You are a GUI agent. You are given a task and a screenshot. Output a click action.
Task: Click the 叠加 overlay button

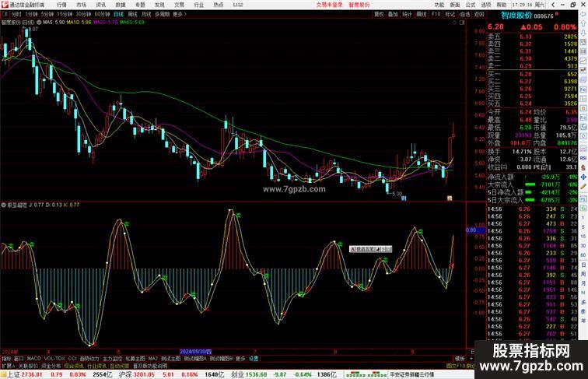click(x=393, y=14)
